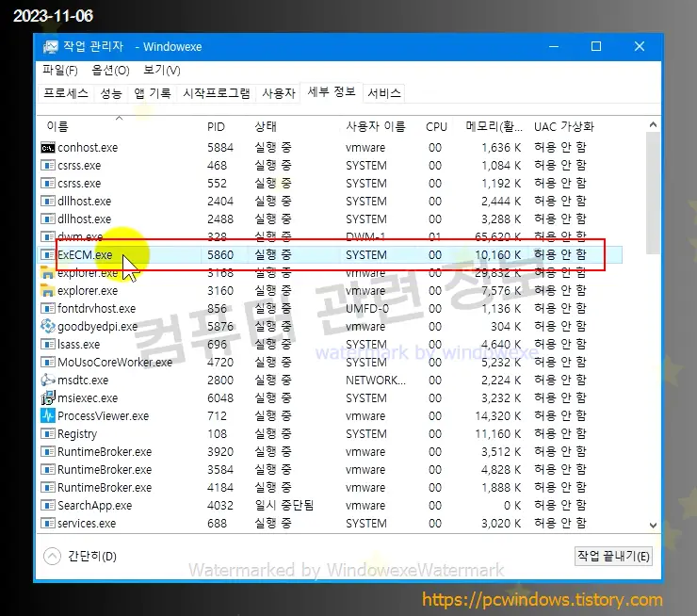Click the csrss.exe icon with PID 468
697x616 pixels.
point(47,166)
